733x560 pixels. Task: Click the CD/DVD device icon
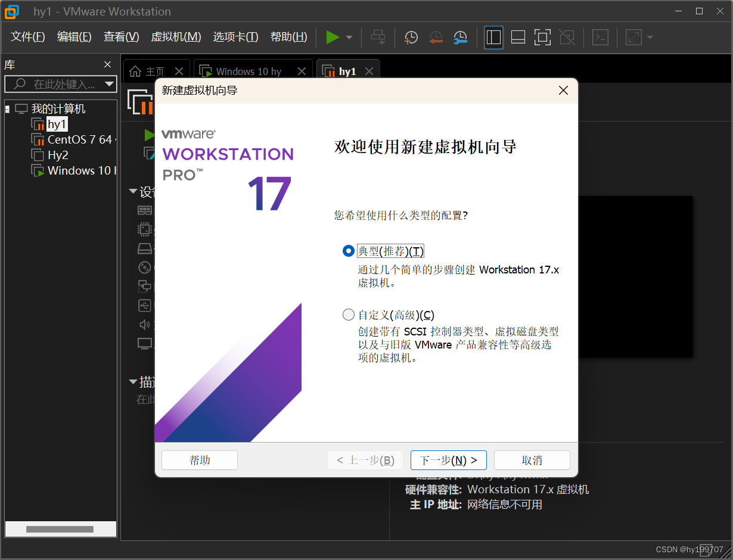click(145, 267)
